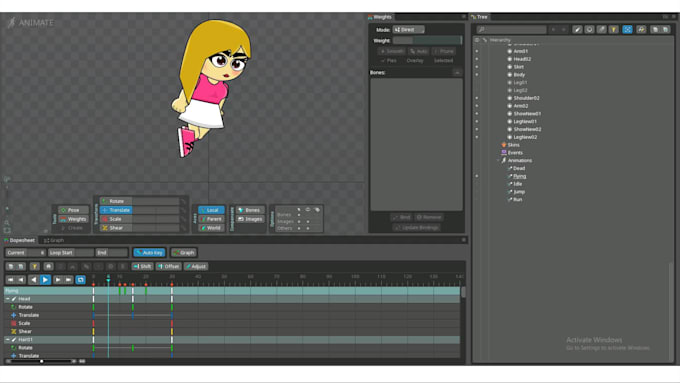
Task: Jump to first frame
Action: click(10, 280)
